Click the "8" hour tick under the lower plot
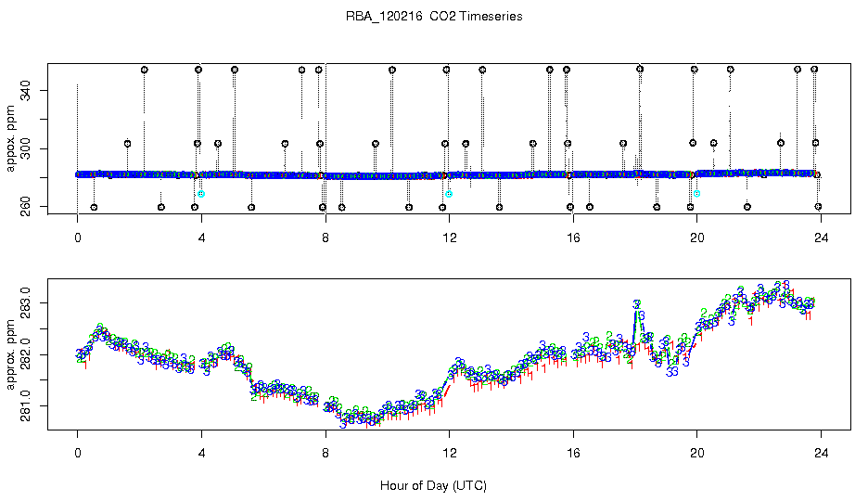868x501 pixels. tap(325, 453)
